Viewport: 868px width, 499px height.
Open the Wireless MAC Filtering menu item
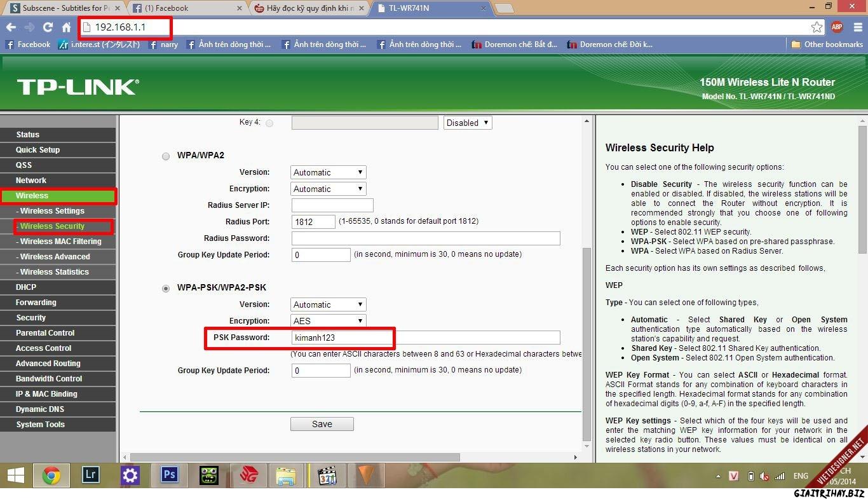tap(60, 242)
